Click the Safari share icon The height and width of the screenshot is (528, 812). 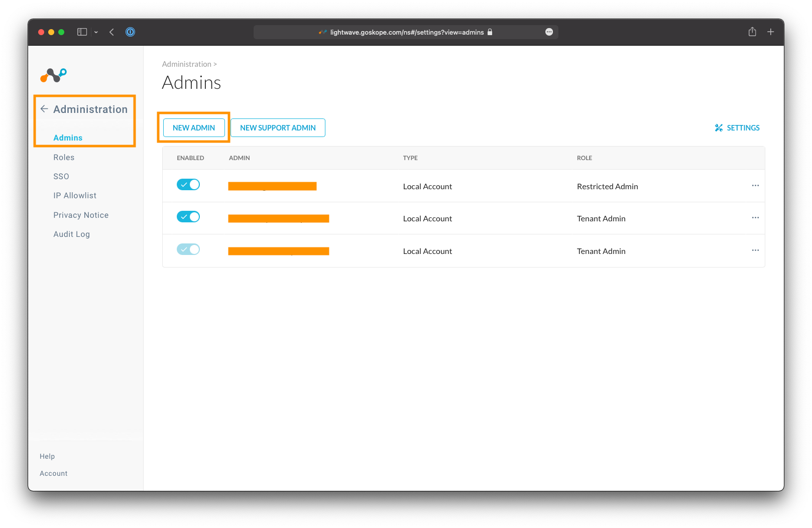tap(752, 32)
